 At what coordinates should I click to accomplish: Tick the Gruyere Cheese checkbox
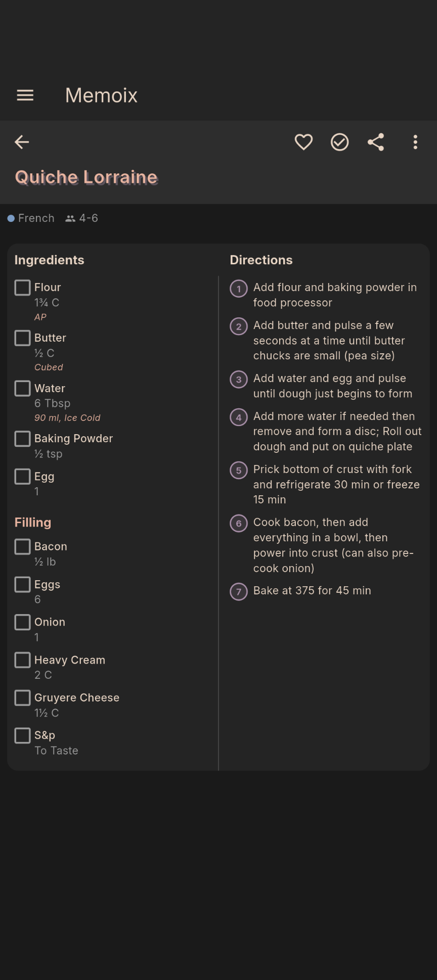[x=22, y=697]
